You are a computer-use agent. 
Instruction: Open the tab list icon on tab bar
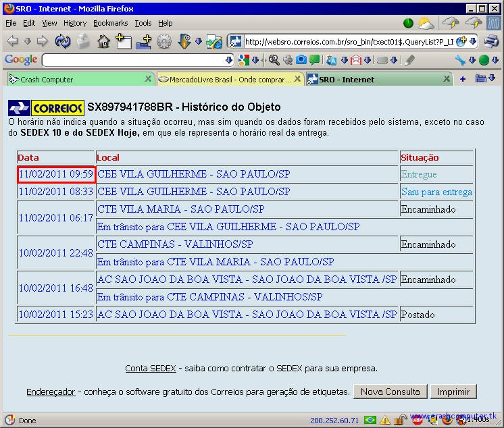[x=481, y=78]
